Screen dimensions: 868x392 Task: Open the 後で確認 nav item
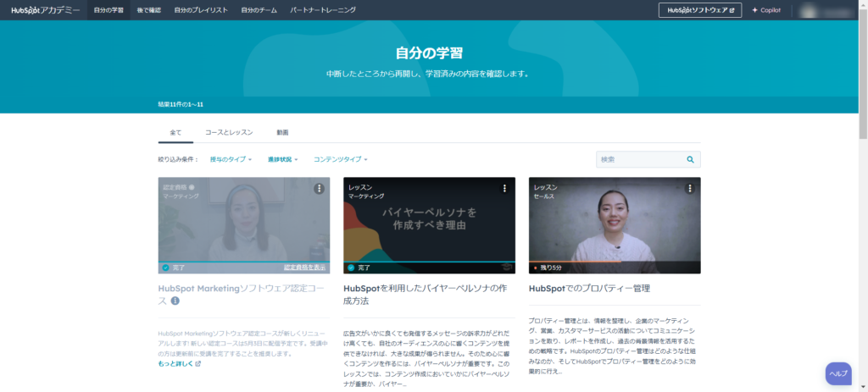tap(148, 10)
